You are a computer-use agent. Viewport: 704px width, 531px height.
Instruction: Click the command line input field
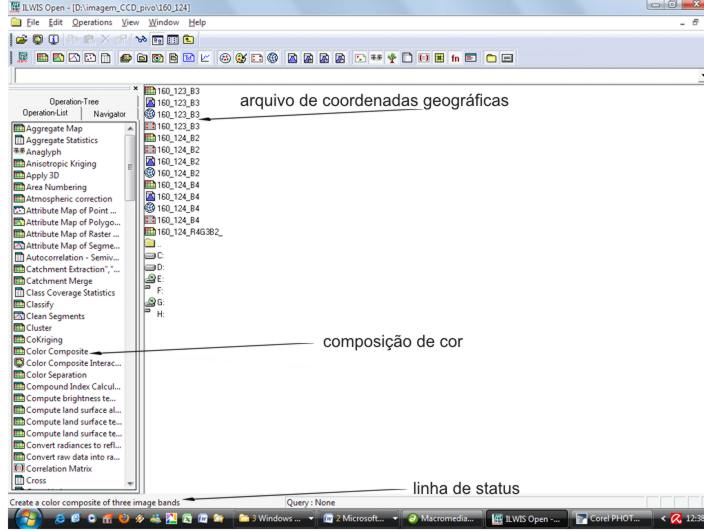pos(350,76)
